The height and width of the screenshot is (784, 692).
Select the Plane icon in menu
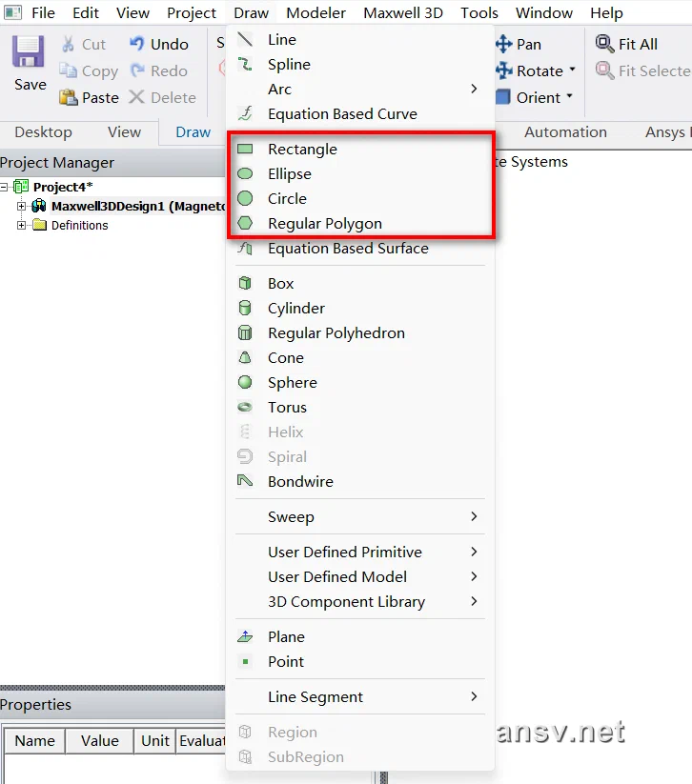[245, 636]
